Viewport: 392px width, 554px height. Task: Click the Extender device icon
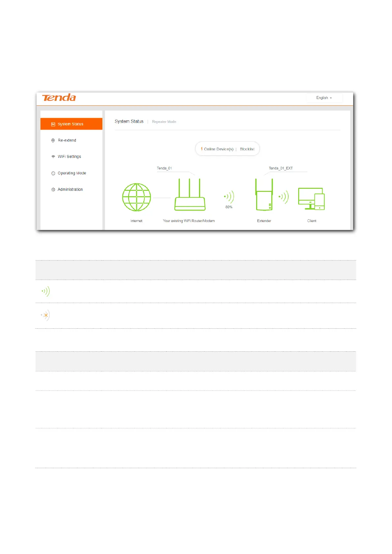pos(264,194)
